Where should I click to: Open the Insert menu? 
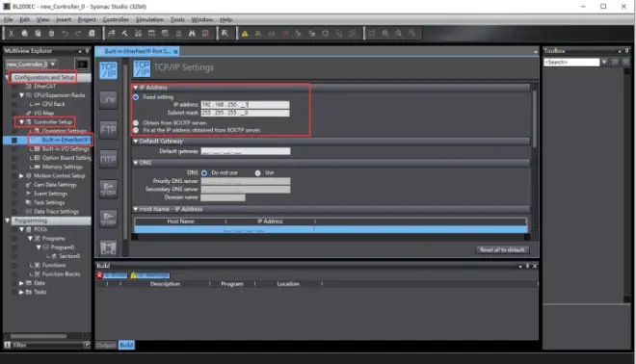click(64, 19)
